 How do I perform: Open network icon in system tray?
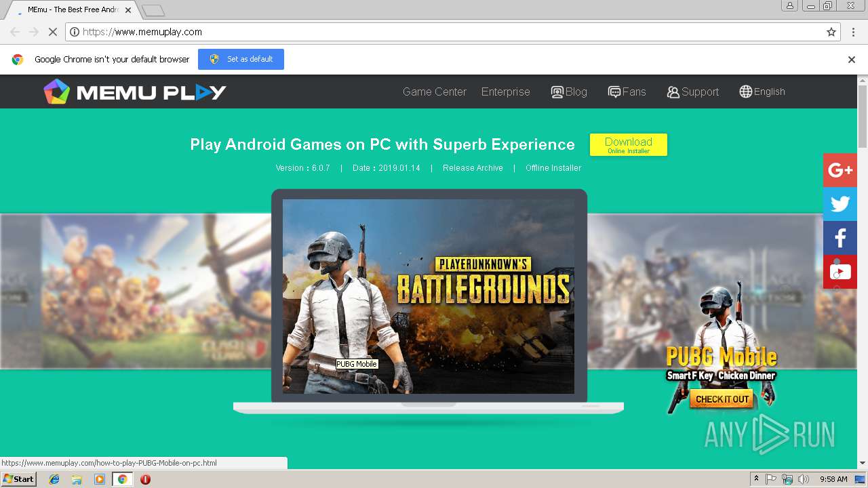click(787, 479)
